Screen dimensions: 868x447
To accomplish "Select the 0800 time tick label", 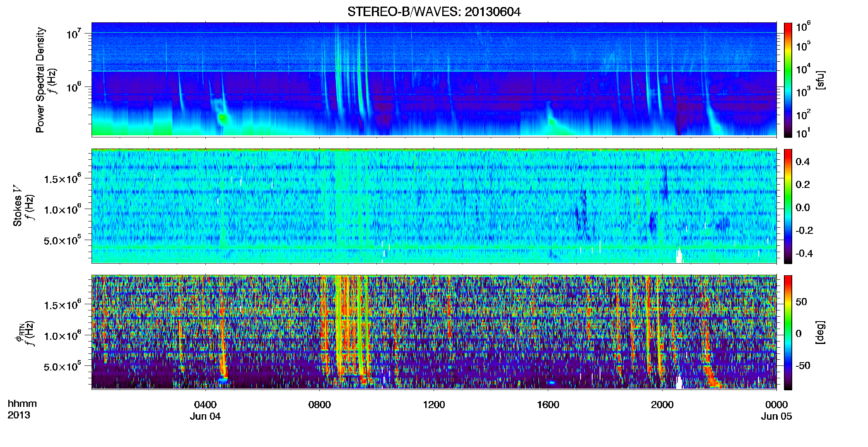I will (320, 405).
